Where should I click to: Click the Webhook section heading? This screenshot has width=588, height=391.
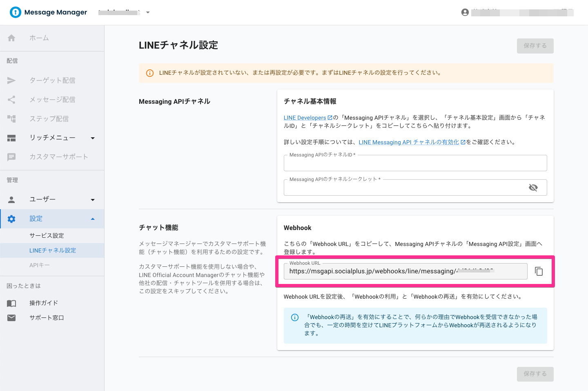(297, 228)
